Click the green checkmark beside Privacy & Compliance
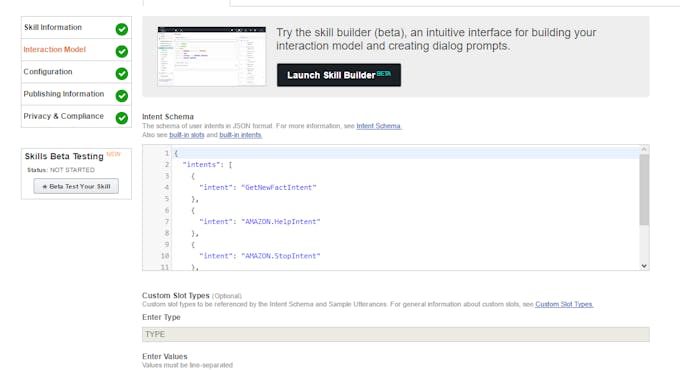Screen dimensions: 680x370 tap(122, 118)
